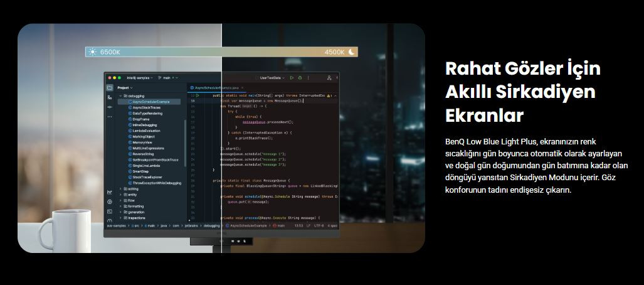
Task: Open the Project view dropdown
Action: coord(125,88)
